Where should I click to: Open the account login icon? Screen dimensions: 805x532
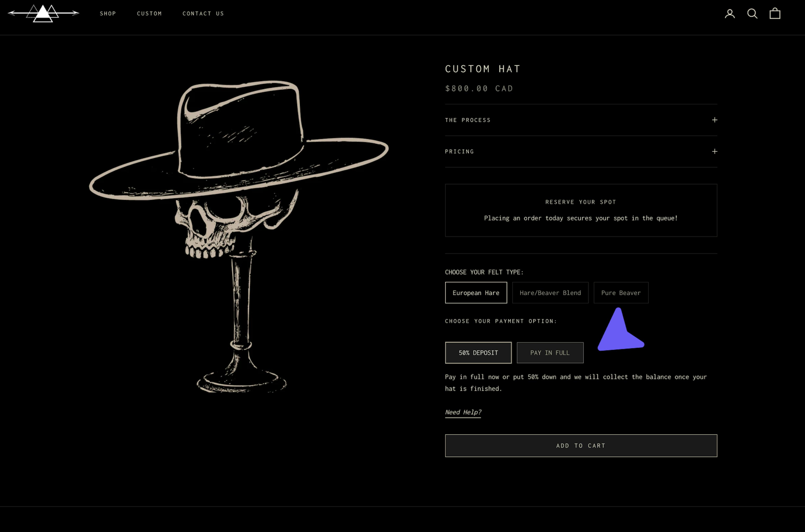730,14
